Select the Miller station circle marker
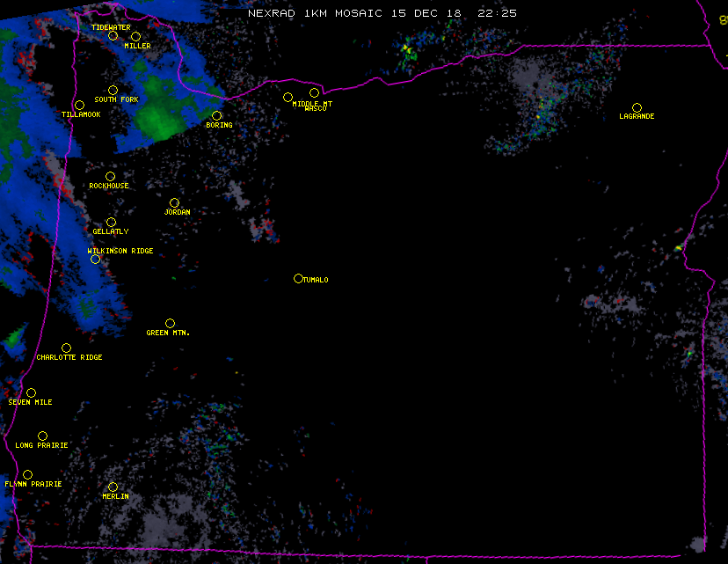The image size is (728, 564). 135,36
